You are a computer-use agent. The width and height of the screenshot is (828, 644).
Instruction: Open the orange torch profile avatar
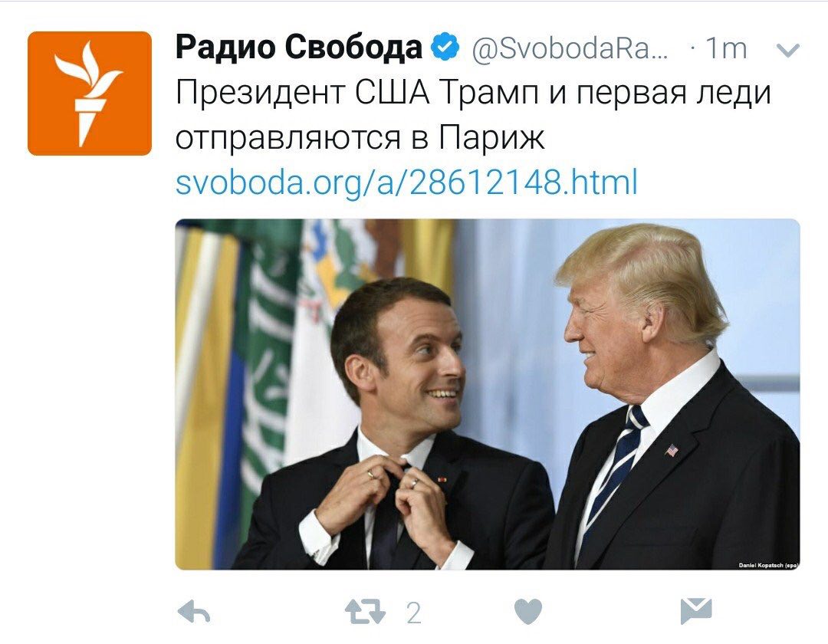tap(90, 94)
